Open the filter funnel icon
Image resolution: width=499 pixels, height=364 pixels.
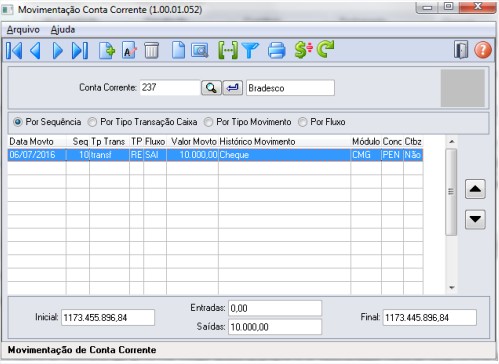coord(250,51)
